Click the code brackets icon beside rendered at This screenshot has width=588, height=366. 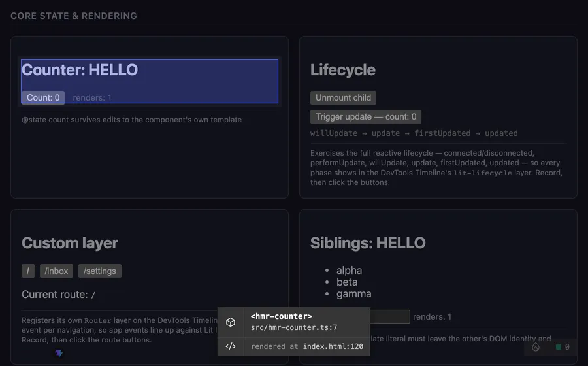(231, 346)
